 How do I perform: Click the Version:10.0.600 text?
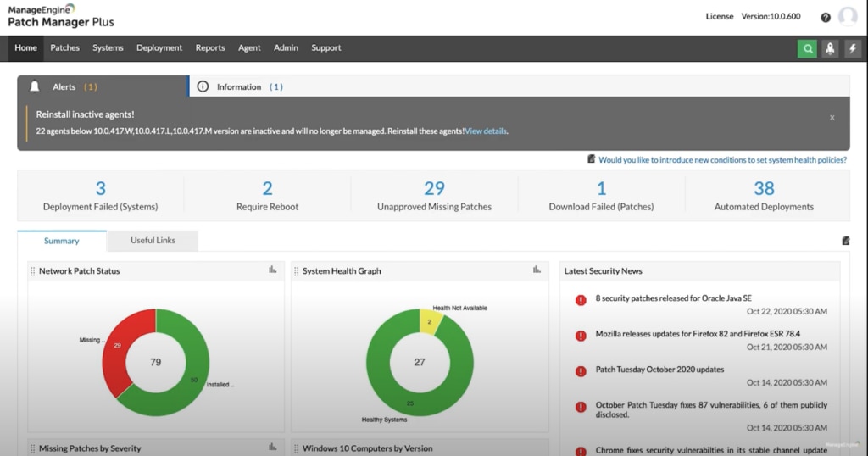click(771, 17)
